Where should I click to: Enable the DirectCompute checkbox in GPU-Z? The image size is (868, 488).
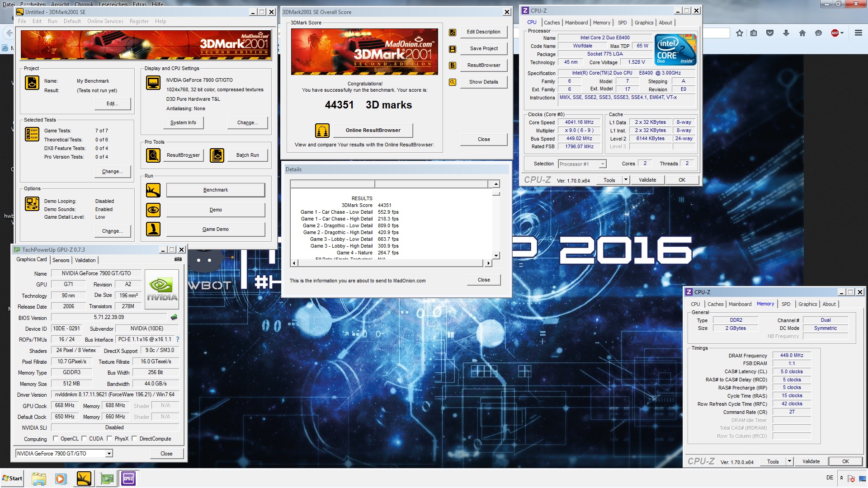[134, 439]
